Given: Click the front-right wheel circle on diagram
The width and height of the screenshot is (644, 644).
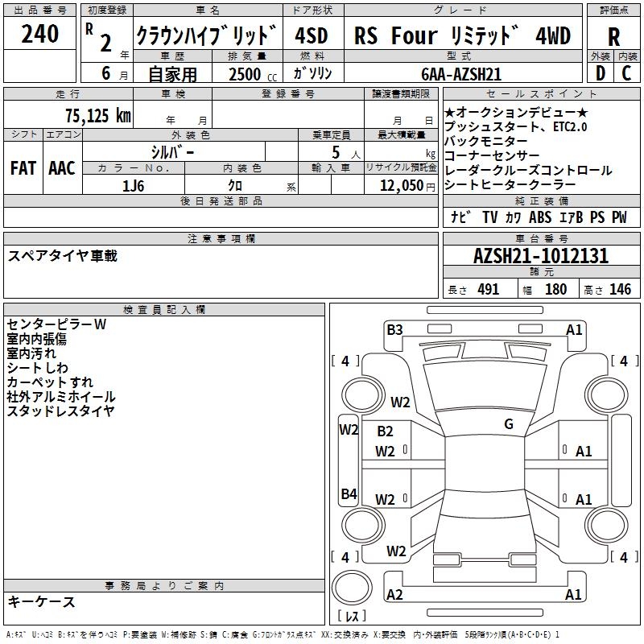Looking at the screenshot, I should click(x=607, y=394).
